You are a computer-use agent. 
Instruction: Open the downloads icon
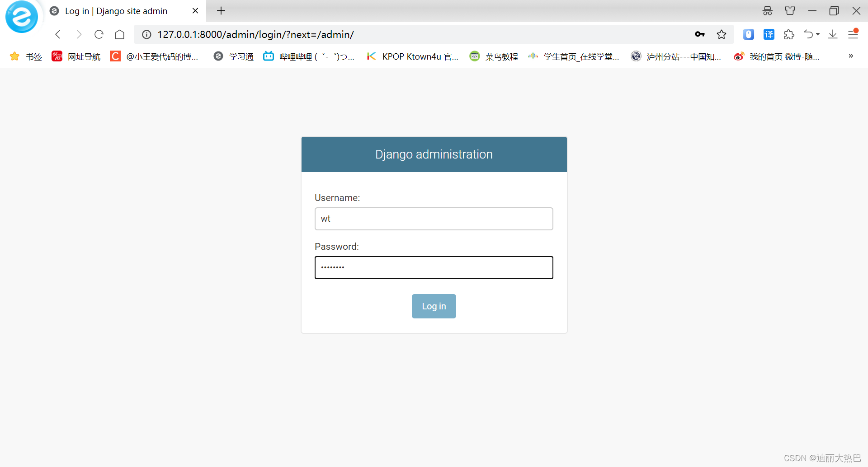click(833, 34)
